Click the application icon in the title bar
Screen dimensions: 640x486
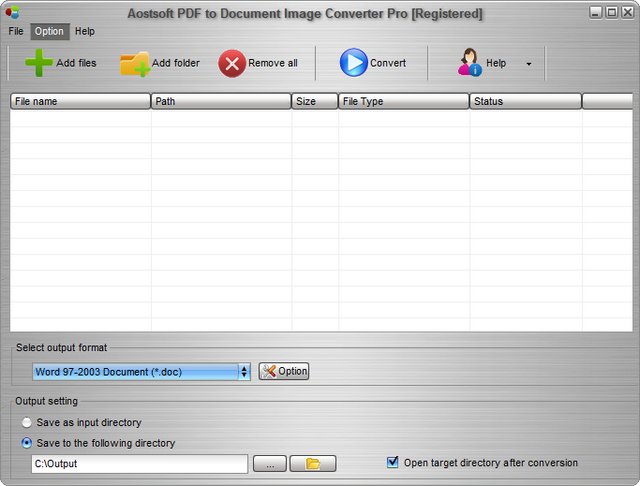pos(11,13)
